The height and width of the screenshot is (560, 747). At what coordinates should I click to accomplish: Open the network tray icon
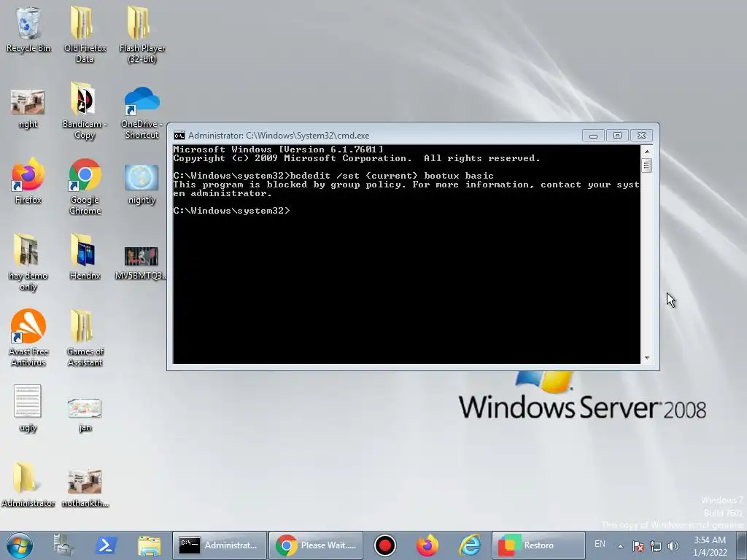(x=656, y=545)
